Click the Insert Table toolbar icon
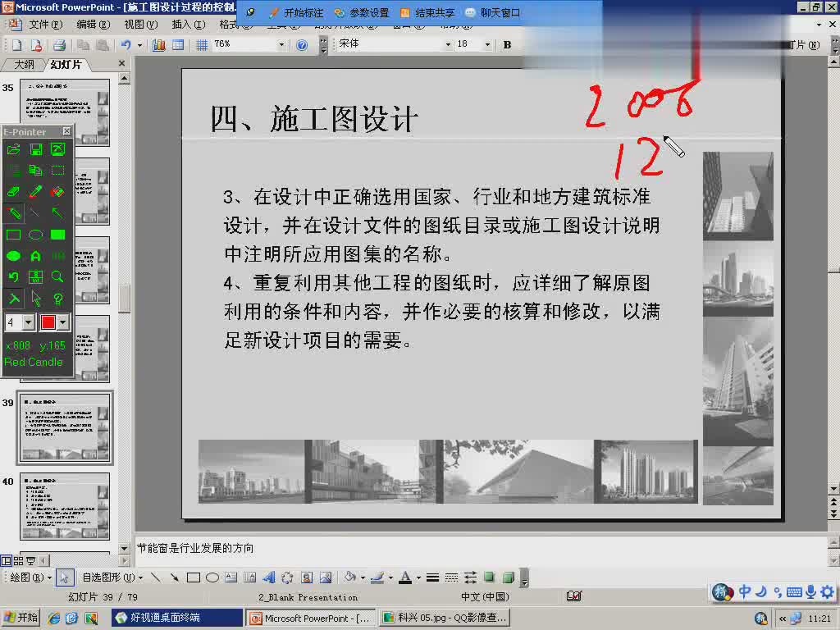Image resolution: width=840 pixels, height=630 pixels. (178, 45)
